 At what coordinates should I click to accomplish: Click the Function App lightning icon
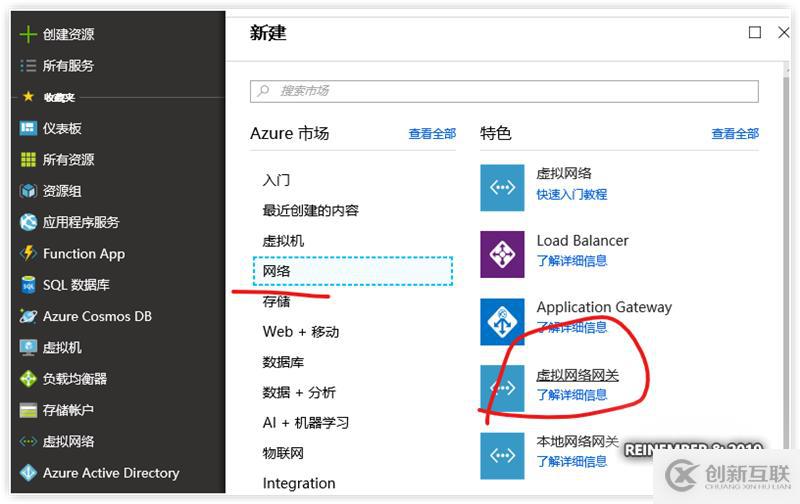coord(28,253)
